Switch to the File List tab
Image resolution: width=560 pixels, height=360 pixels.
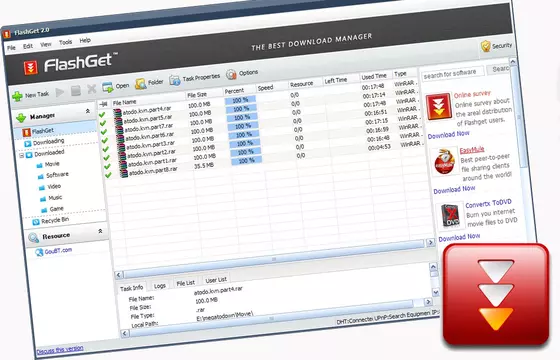coord(186,283)
